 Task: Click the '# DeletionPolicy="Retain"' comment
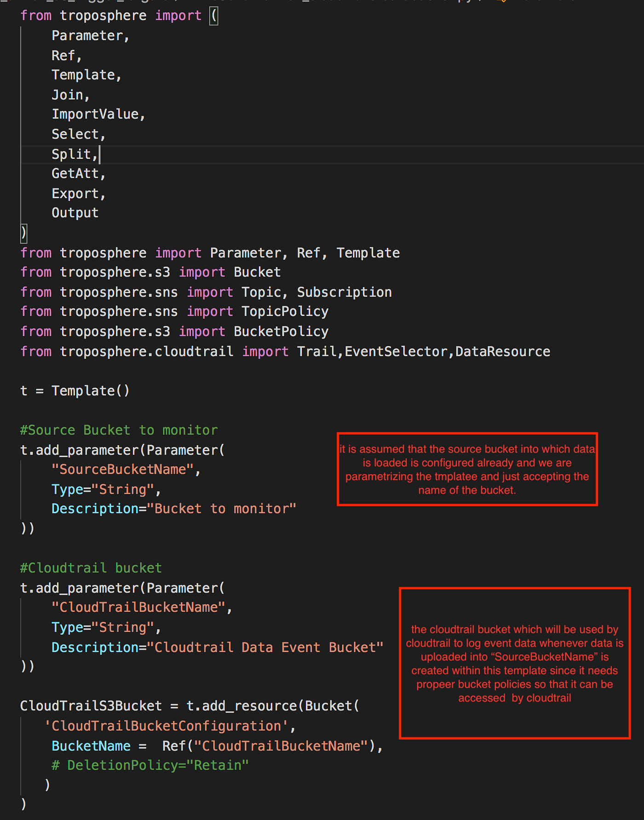(150, 765)
